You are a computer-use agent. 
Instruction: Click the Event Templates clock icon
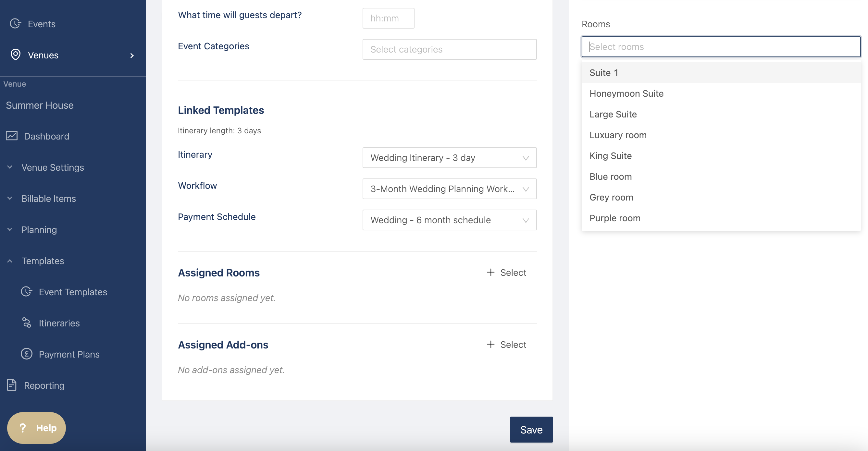tap(27, 291)
